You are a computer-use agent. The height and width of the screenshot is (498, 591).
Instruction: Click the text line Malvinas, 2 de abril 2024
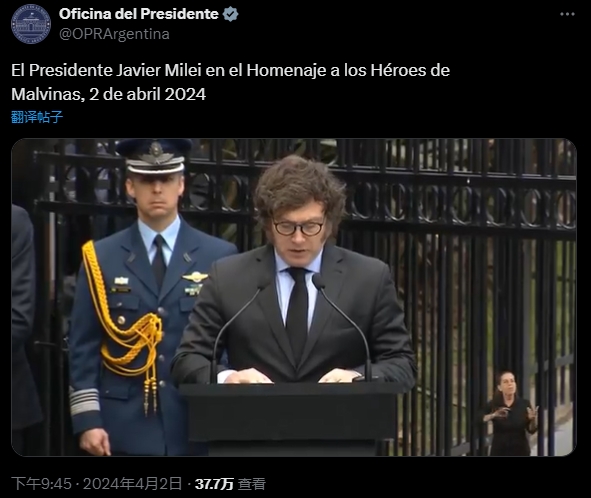(109, 94)
